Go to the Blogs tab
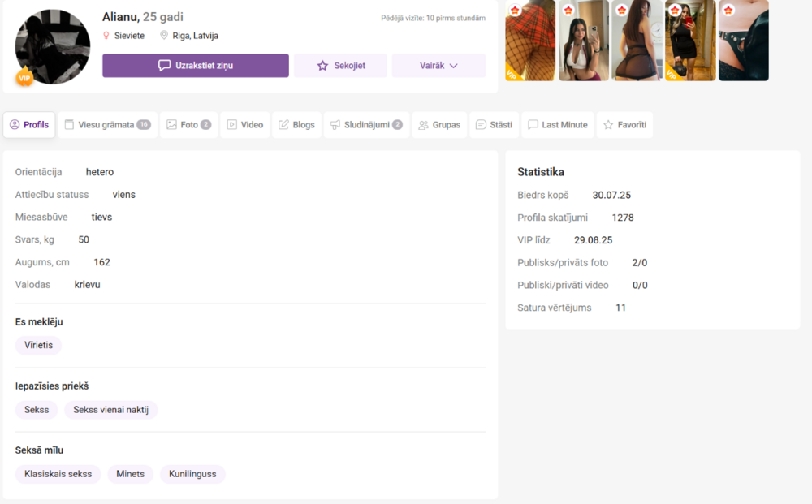This screenshot has width=812, height=504. click(x=296, y=125)
